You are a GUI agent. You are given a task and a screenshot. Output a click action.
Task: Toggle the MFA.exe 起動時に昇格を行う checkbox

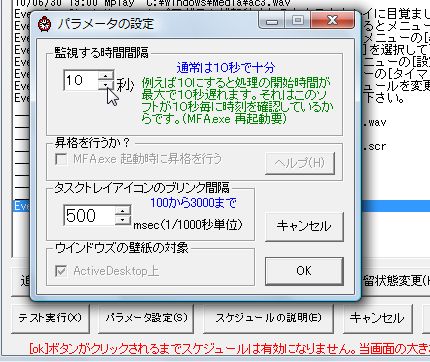click(x=61, y=159)
